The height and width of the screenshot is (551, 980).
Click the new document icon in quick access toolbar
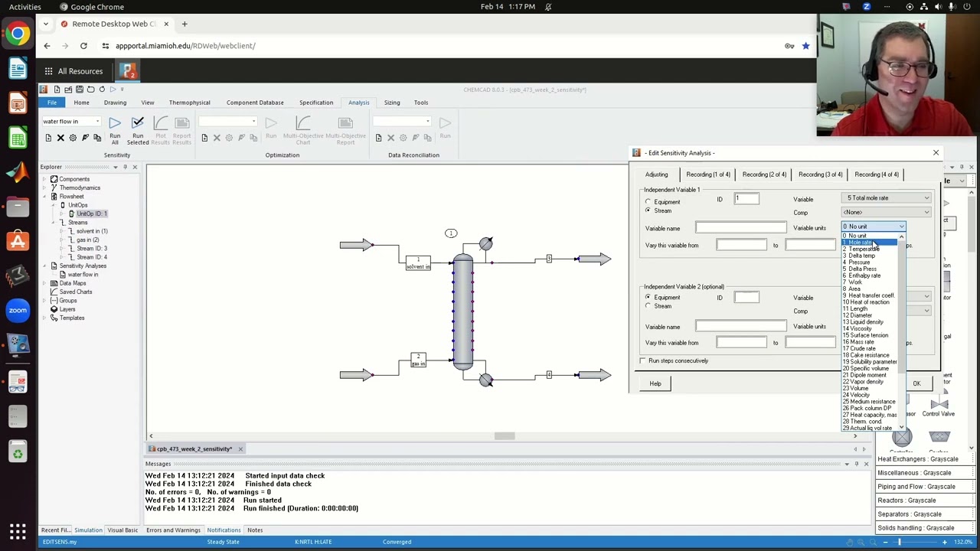click(x=57, y=90)
